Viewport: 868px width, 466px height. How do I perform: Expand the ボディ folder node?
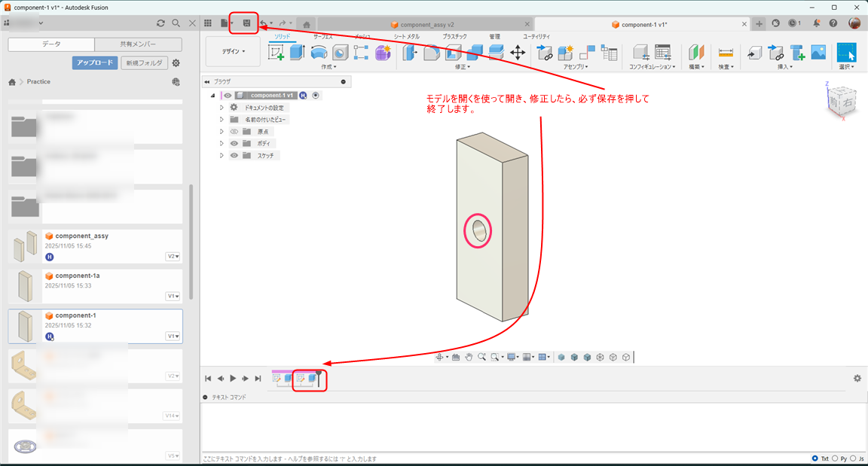(222, 143)
